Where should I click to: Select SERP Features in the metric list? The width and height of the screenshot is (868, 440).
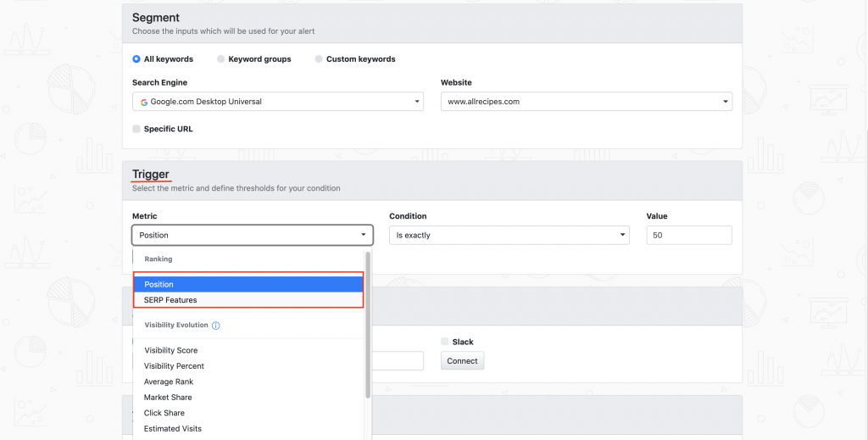248,300
